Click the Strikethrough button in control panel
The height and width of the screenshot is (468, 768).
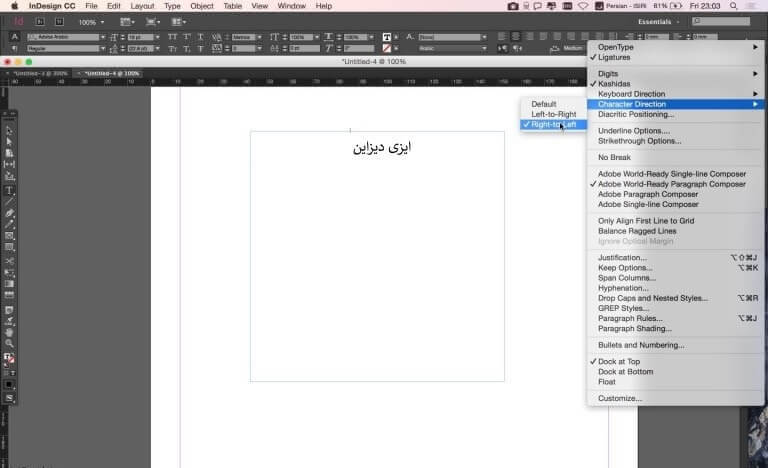201,49
